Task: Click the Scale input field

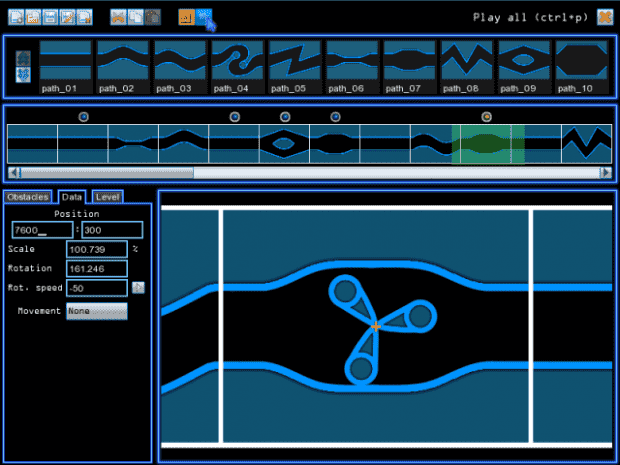Action: tap(96, 249)
